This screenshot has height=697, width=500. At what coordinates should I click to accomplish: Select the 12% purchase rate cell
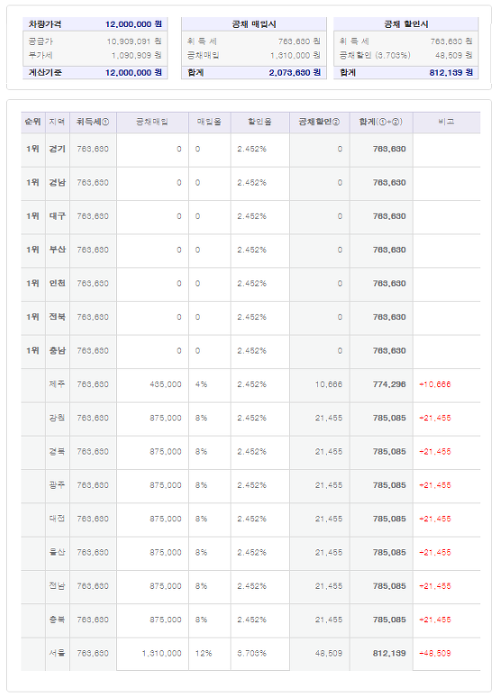pyautogui.click(x=203, y=653)
